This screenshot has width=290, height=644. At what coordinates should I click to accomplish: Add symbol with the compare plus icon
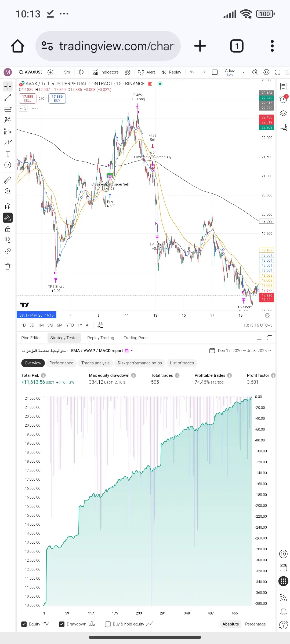coord(50,72)
